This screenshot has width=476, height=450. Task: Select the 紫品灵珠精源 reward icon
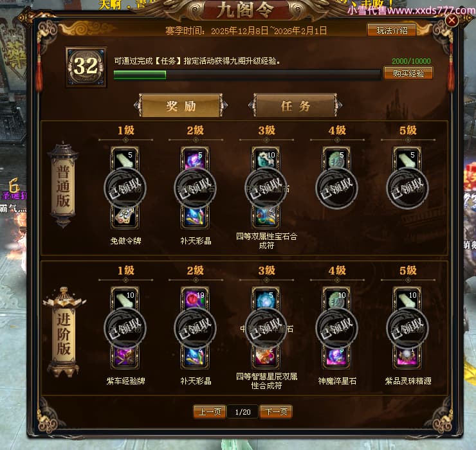(407, 357)
